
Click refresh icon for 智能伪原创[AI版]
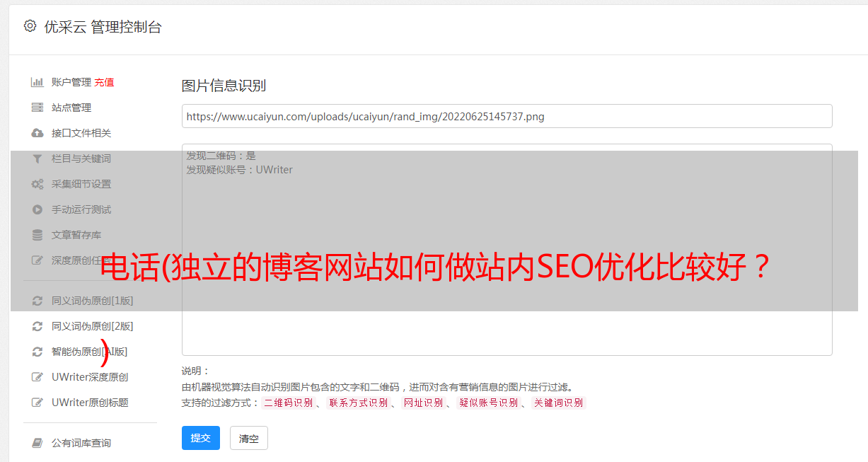[37, 352]
